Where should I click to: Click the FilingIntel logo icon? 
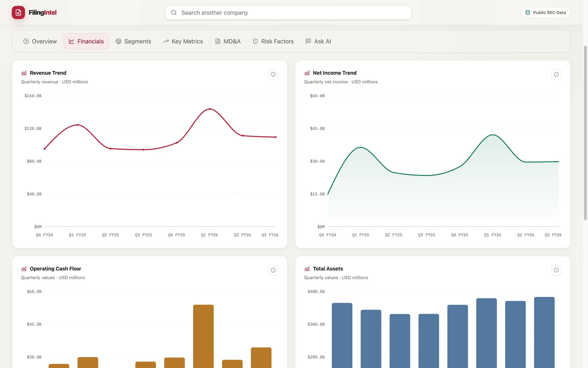tap(18, 13)
